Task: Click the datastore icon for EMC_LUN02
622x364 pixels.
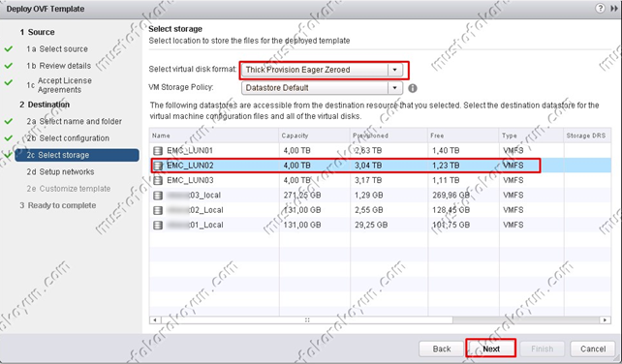Action: pyautogui.click(x=158, y=166)
